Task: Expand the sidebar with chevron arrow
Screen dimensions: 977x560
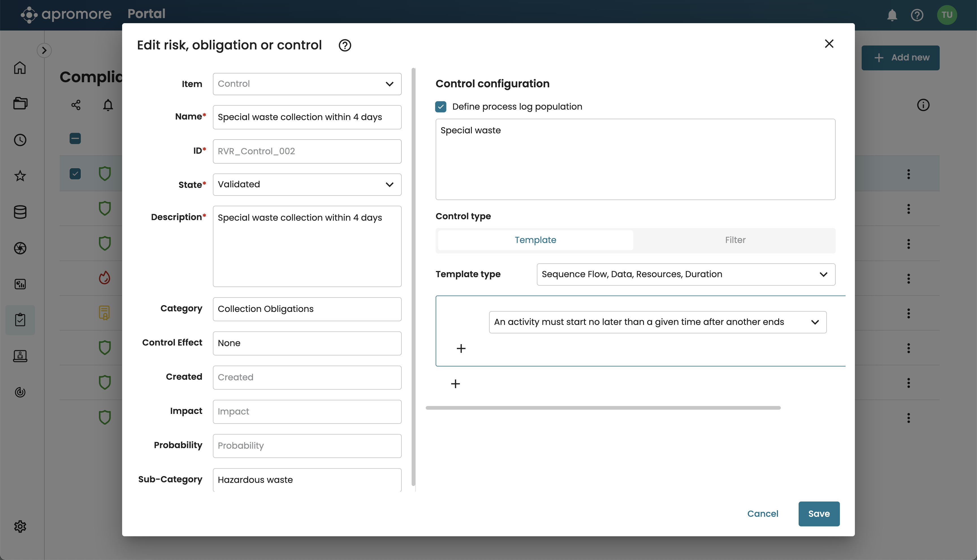Action: (x=44, y=50)
